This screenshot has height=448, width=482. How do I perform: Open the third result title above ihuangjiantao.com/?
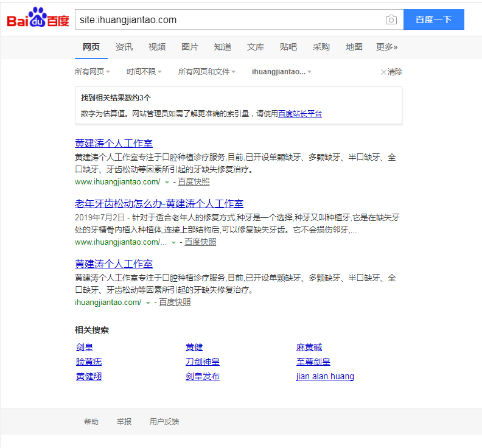114,264
